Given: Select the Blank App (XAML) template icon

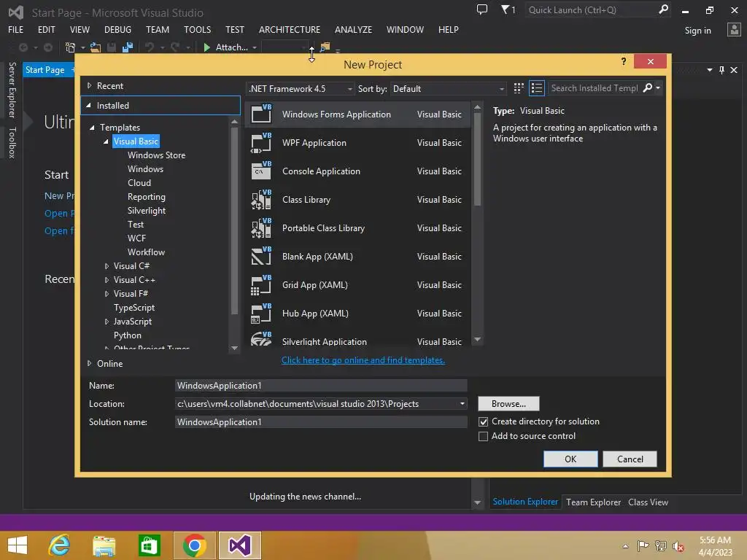Looking at the screenshot, I should [x=261, y=256].
